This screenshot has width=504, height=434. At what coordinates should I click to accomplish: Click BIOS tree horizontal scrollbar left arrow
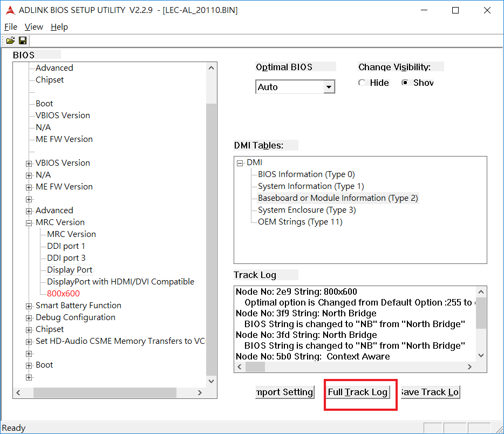coord(18,392)
